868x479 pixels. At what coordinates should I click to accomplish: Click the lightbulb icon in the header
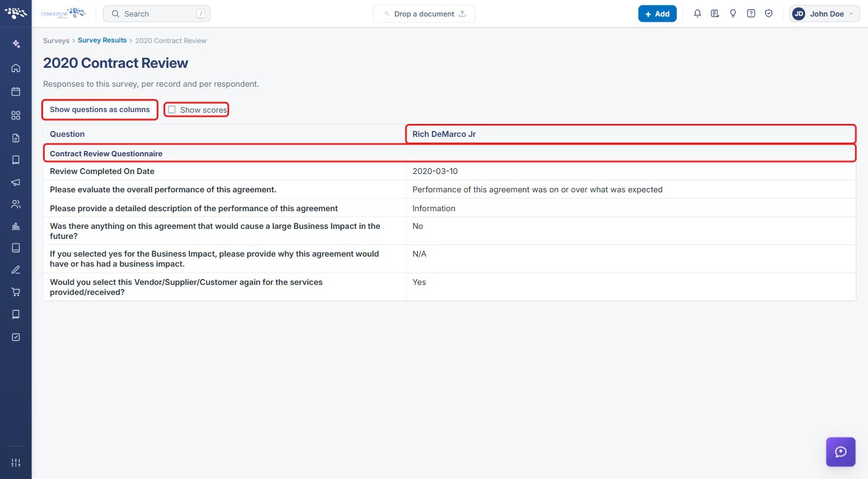[x=733, y=14]
